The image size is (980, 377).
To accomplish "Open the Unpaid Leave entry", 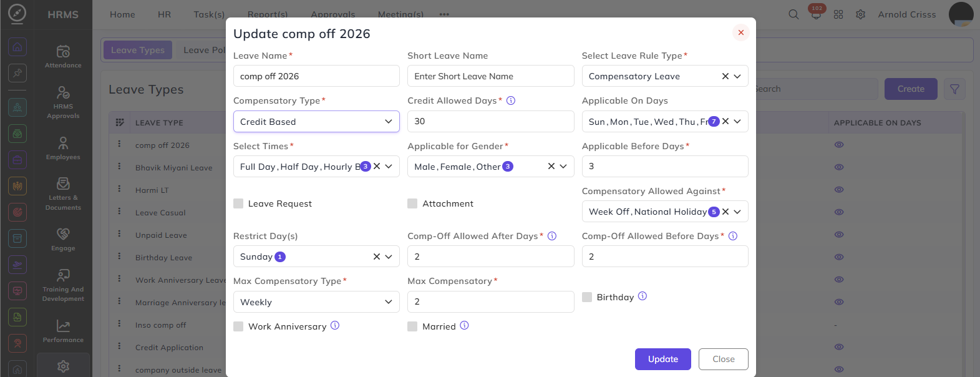I will (x=161, y=235).
